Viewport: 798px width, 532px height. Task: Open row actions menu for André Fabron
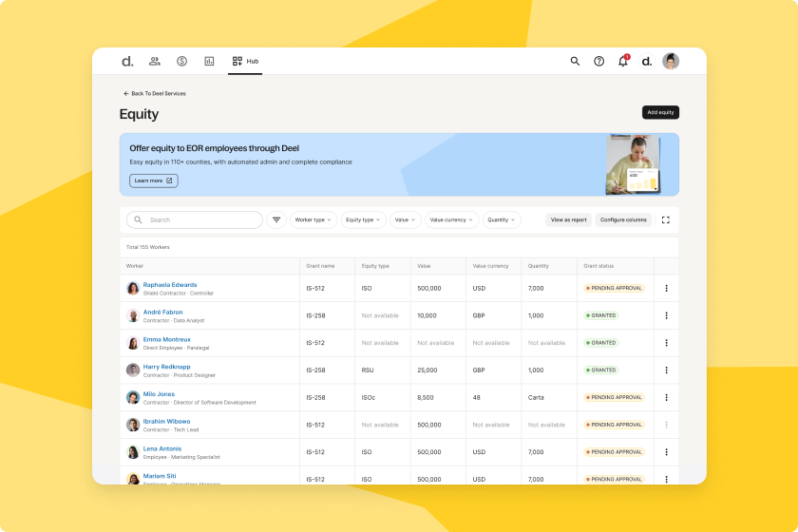point(666,315)
